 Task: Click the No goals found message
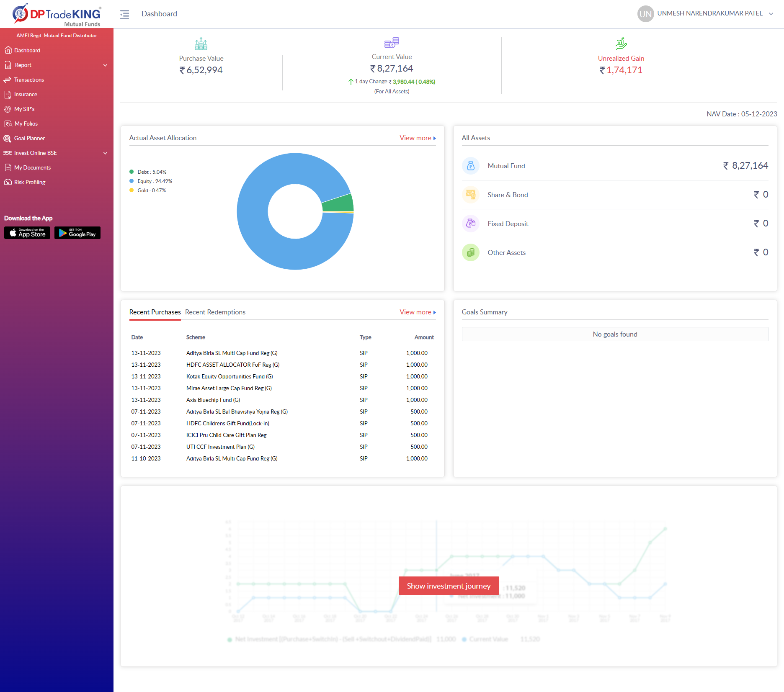tap(615, 334)
